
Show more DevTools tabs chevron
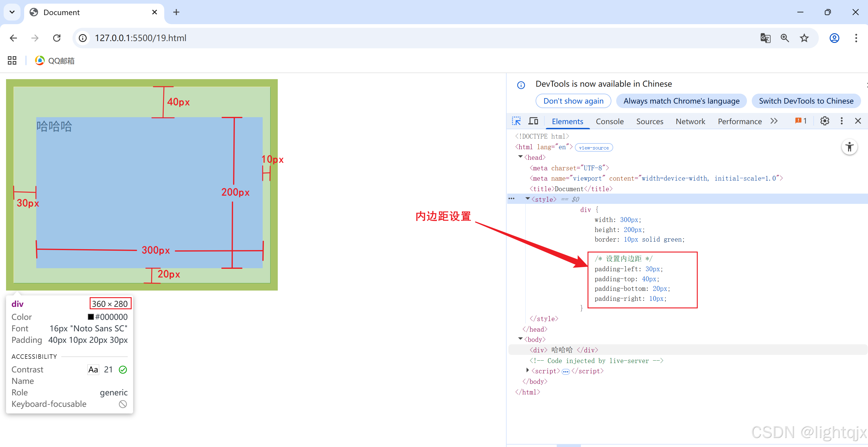pos(774,121)
